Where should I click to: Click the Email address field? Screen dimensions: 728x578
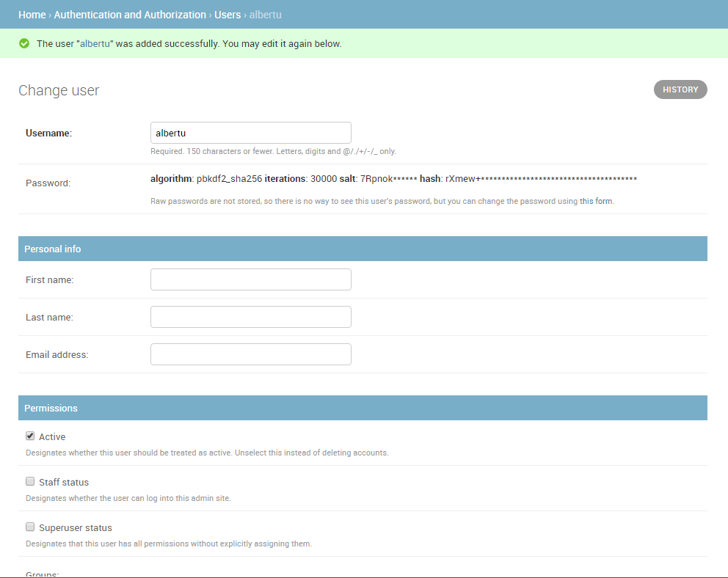250,354
